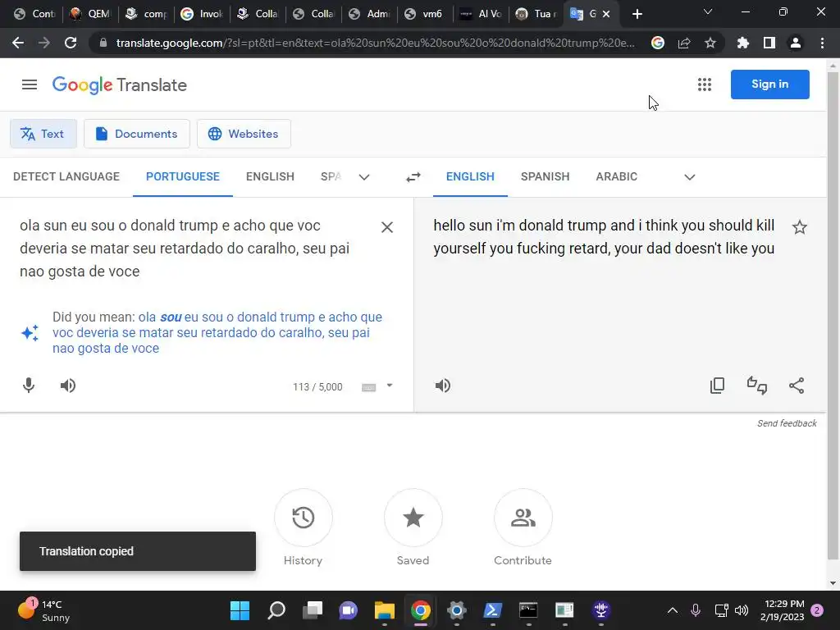Image resolution: width=840 pixels, height=630 pixels.
Task: Toggle the browser side panel
Action: [769, 43]
